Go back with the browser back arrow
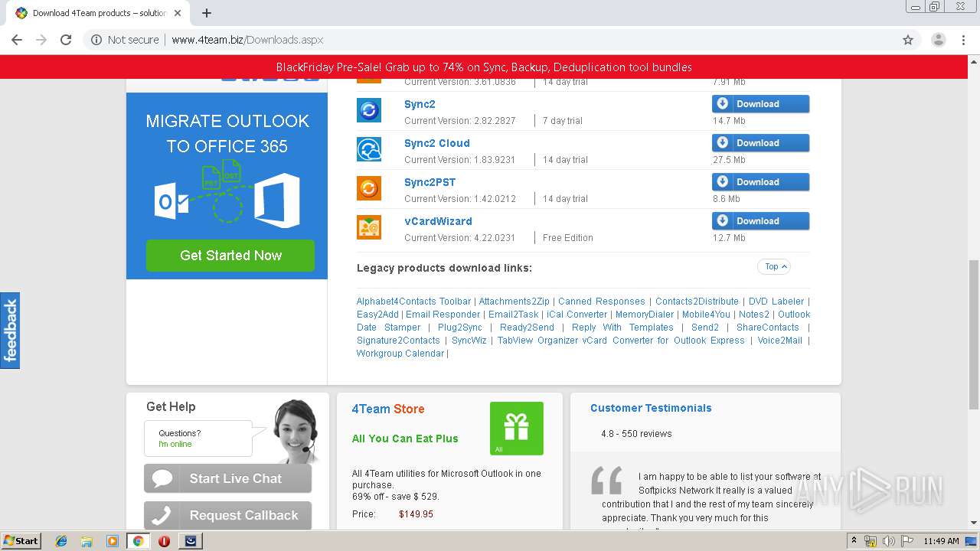 tap(17, 40)
